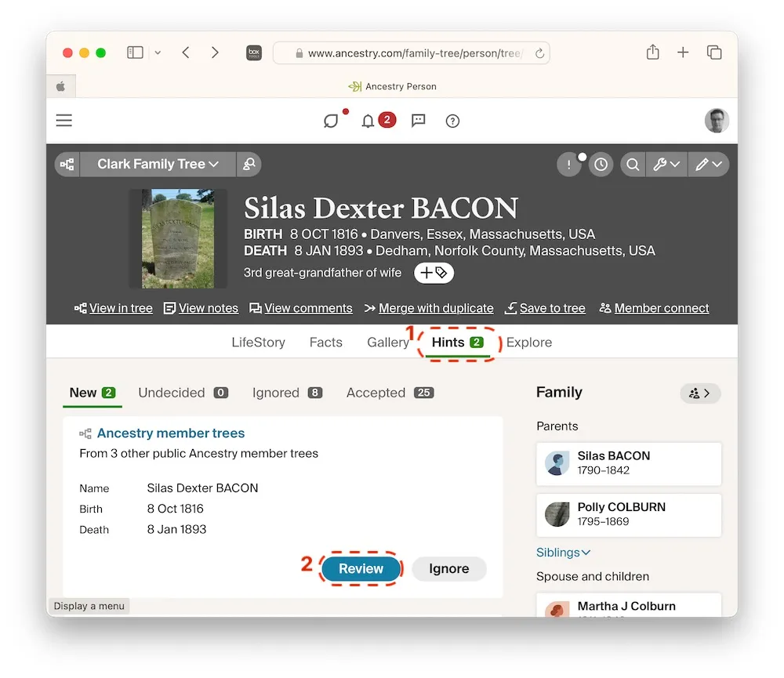Expand the Siblings list

(x=563, y=553)
